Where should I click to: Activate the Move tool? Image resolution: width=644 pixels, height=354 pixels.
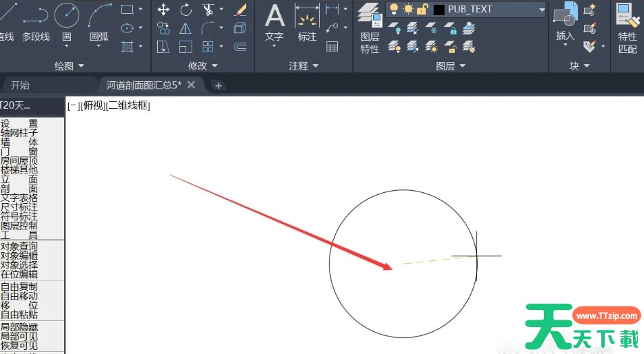pyautogui.click(x=163, y=10)
